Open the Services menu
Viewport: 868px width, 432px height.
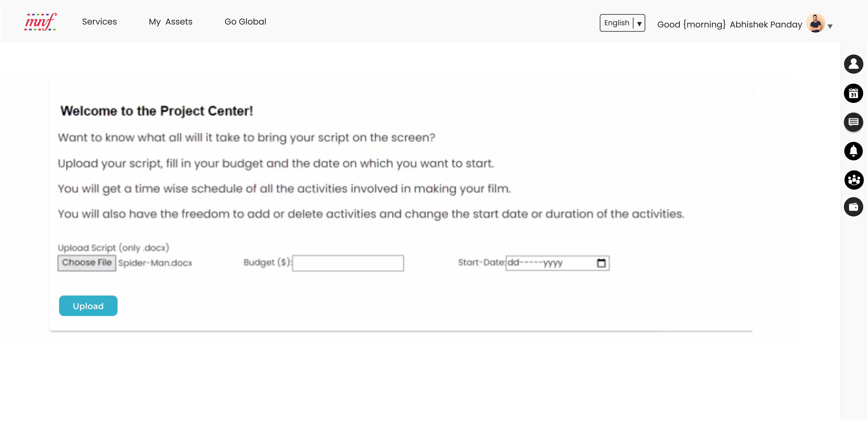99,22
